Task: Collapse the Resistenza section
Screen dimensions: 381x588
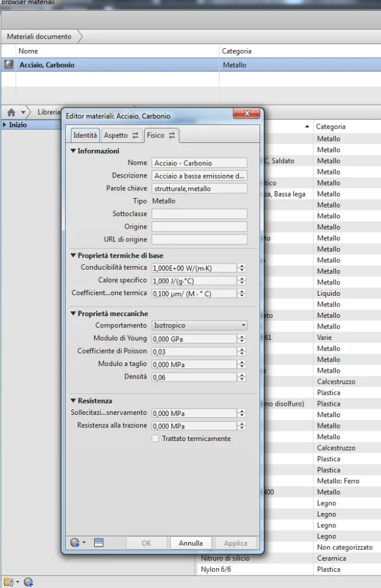Action: tap(73, 401)
